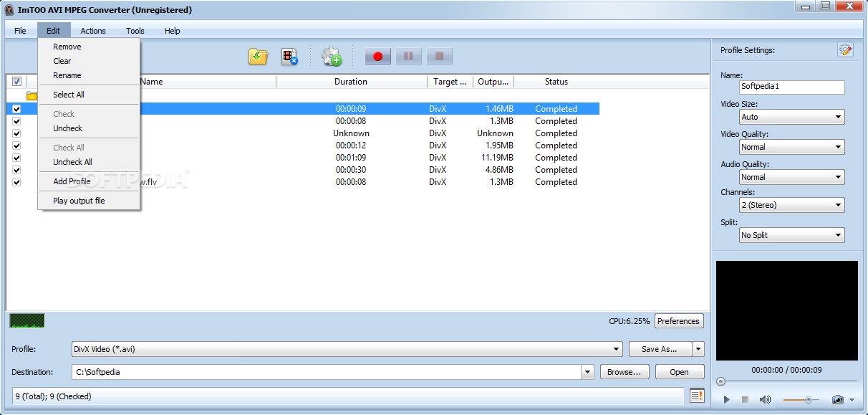Click the green CPU usage graph
Image resolution: width=868 pixels, height=415 pixels.
27,320
